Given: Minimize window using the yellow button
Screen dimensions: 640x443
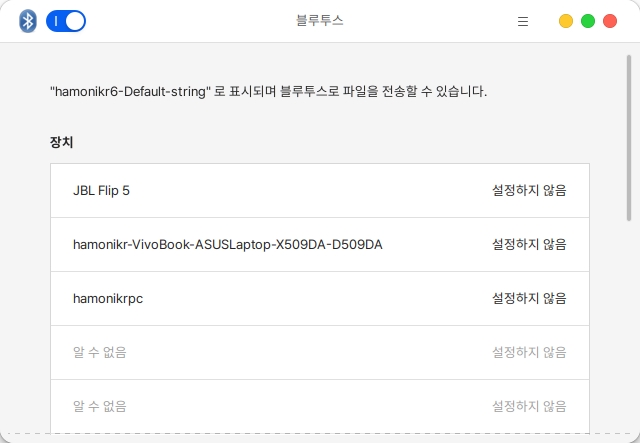Looking at the screenshot, I should 566,21.
